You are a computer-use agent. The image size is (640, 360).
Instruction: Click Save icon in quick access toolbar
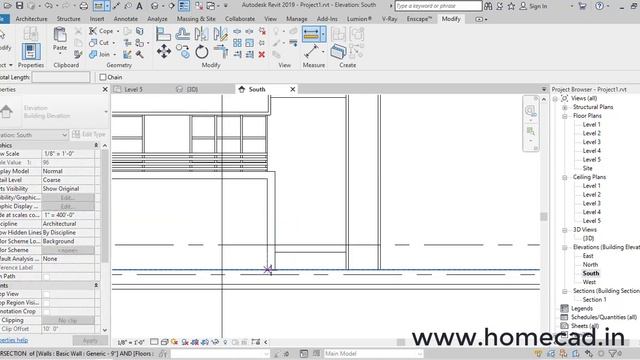(x=19, y=6)
